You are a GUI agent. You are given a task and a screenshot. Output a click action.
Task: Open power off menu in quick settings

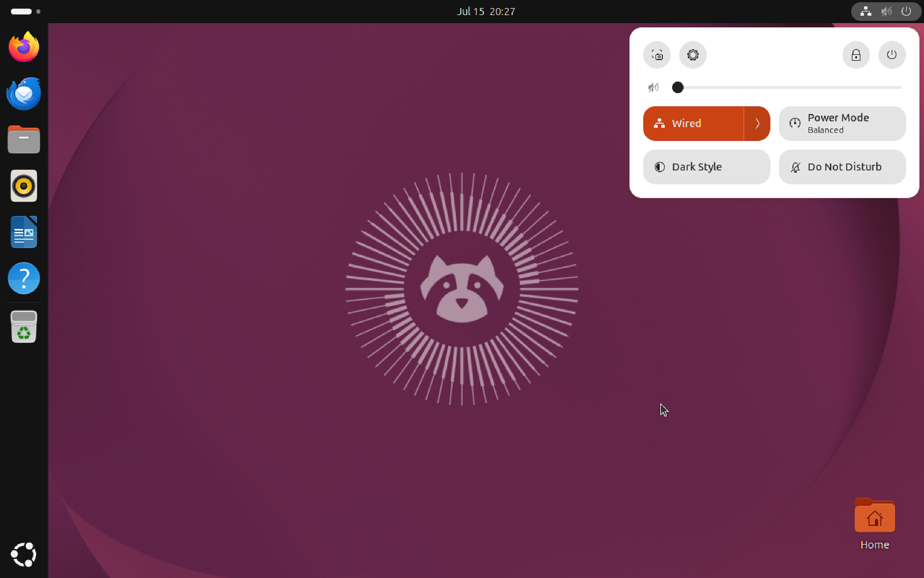tap(892, 55)
